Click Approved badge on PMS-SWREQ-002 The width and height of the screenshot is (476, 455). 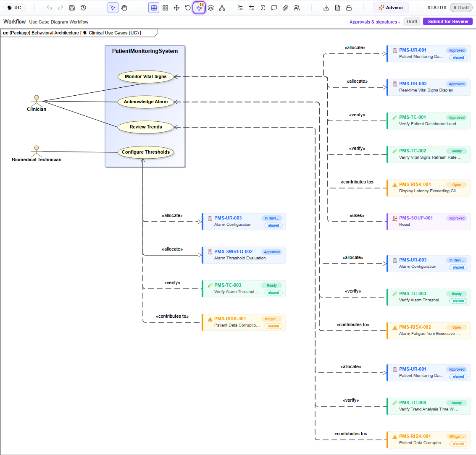pyautogui.click(x=272, y=252)
